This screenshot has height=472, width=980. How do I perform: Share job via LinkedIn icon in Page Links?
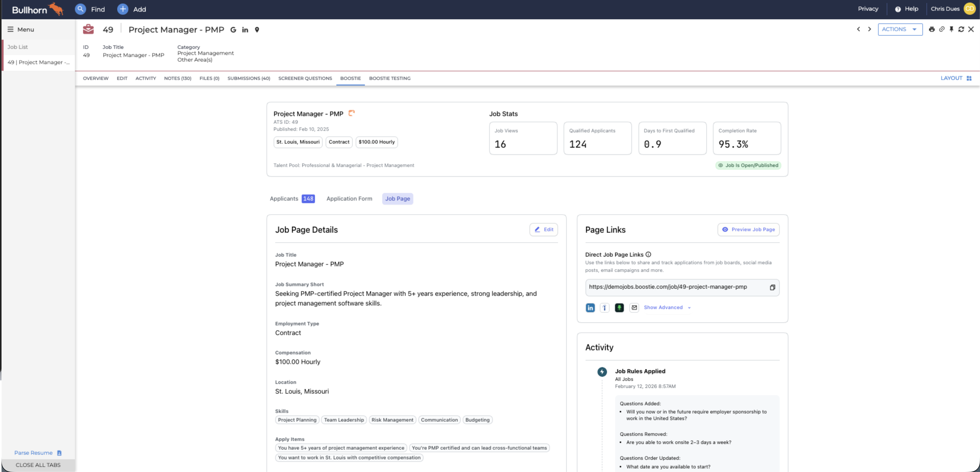590,308
